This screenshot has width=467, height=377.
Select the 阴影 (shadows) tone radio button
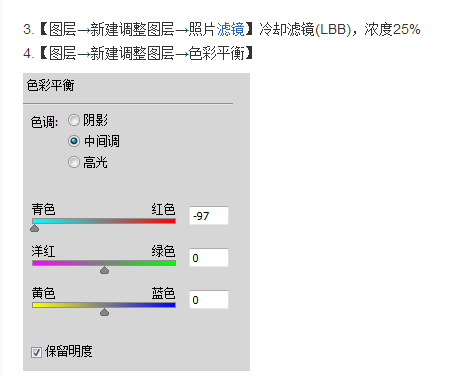(74, 120)
